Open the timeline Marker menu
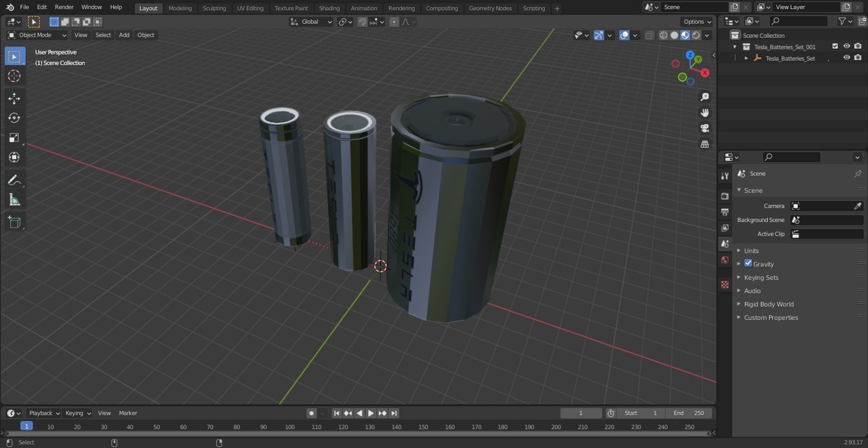This screenshot has height=448, width=868. [x=128, y=413]
